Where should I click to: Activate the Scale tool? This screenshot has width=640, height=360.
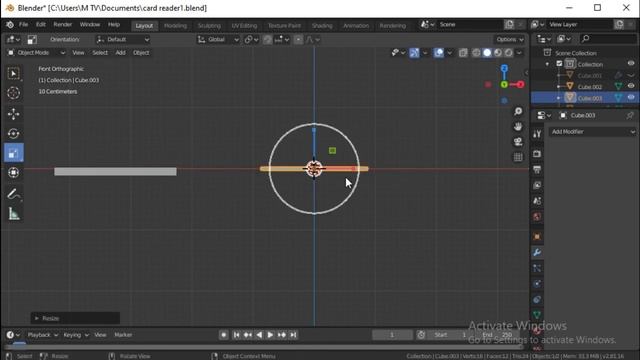click(13, 153)
